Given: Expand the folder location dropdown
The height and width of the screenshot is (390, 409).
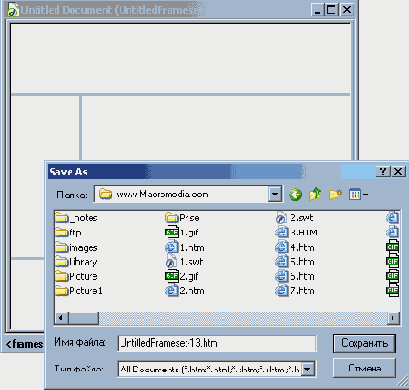Looking at the screenshot, I should (x=275, y=194).
